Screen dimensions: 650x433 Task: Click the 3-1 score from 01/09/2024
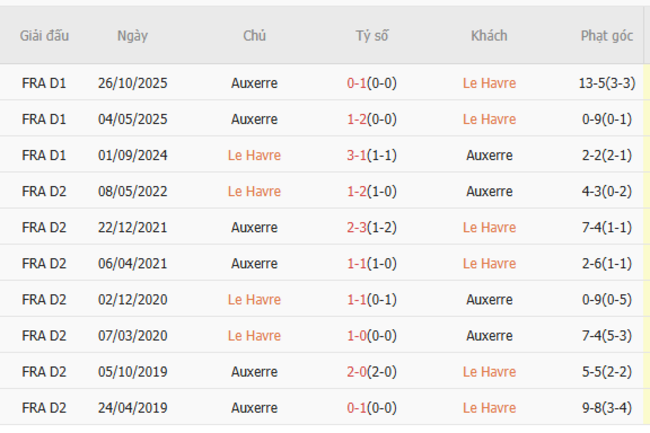357,155
